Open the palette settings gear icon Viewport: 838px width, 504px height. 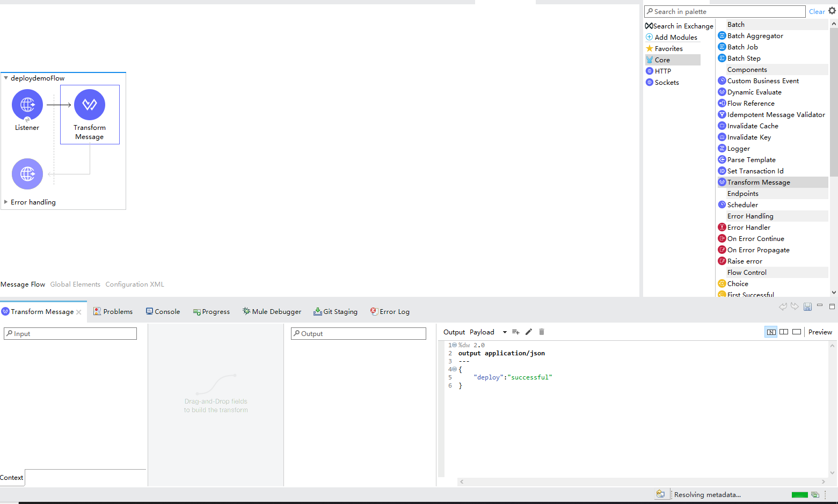pyautogui.click(x=832, y=11)
